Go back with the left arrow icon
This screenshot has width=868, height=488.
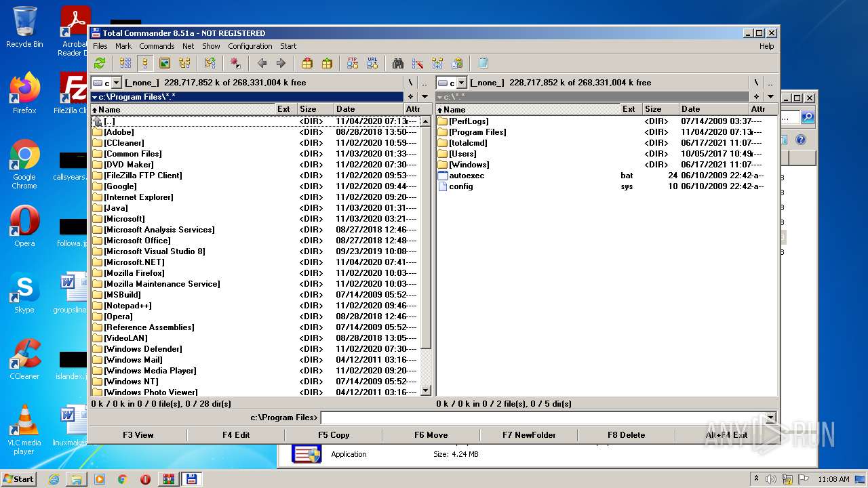coord(262,63)
